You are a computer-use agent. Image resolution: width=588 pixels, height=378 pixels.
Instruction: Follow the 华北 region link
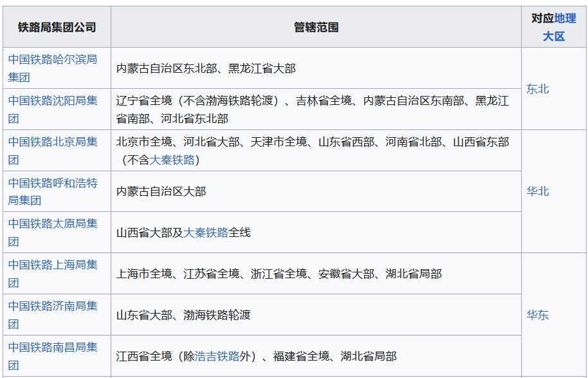tap(538, 191)
